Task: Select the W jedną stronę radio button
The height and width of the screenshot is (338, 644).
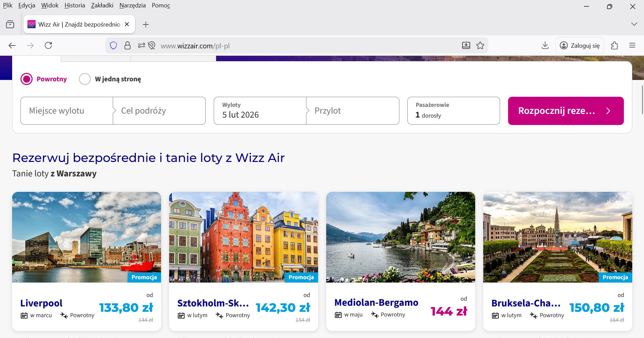Action: pyautogui.click(x=85, y=79)
